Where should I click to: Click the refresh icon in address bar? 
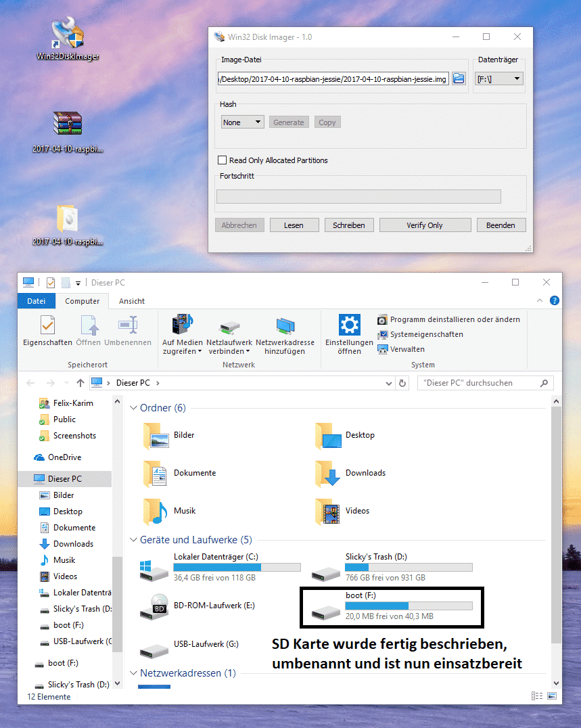click(403, 383)
